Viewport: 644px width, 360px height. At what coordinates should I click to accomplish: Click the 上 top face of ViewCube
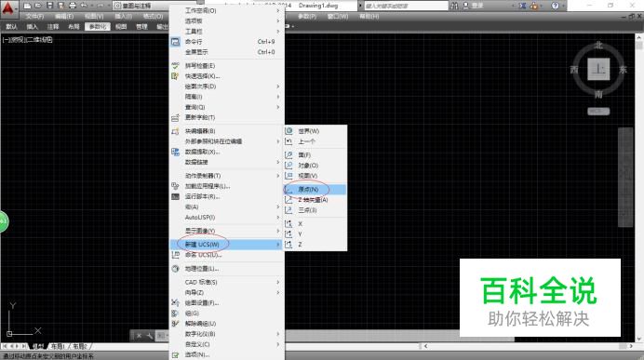click(598, 69)
